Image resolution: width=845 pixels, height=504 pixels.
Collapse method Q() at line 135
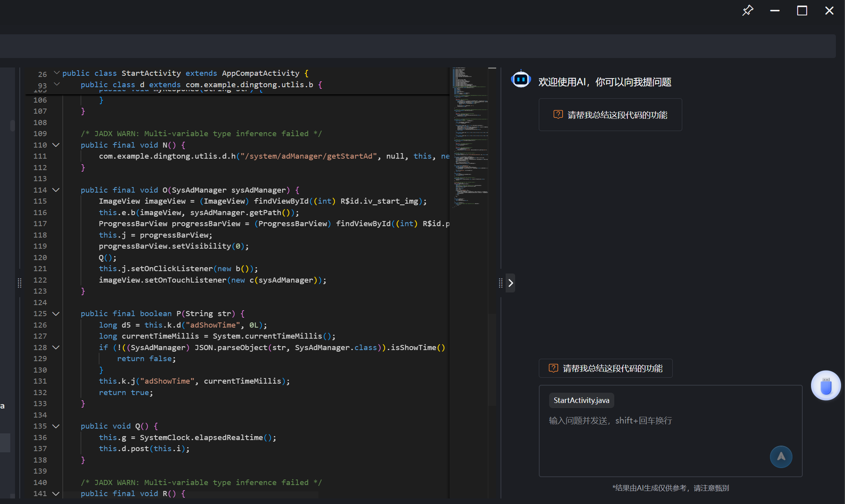coord(56,426)
